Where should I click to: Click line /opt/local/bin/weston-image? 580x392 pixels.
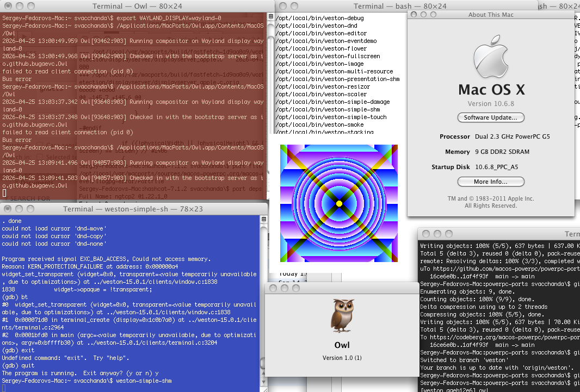coord(319,64)
